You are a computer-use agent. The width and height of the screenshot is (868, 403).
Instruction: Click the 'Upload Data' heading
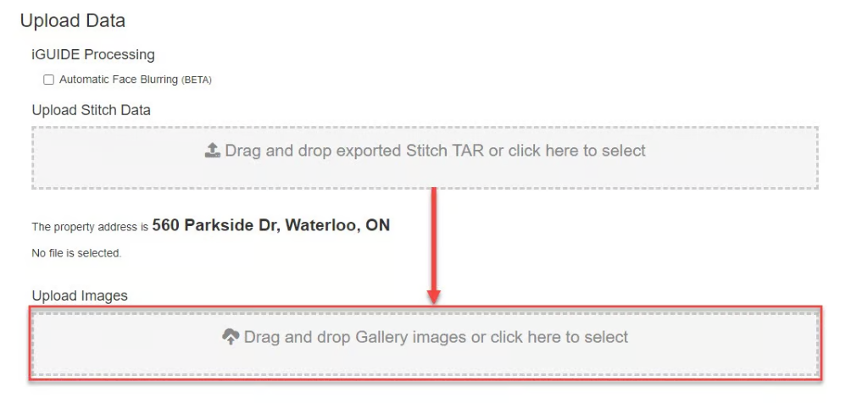coord(73,20)
